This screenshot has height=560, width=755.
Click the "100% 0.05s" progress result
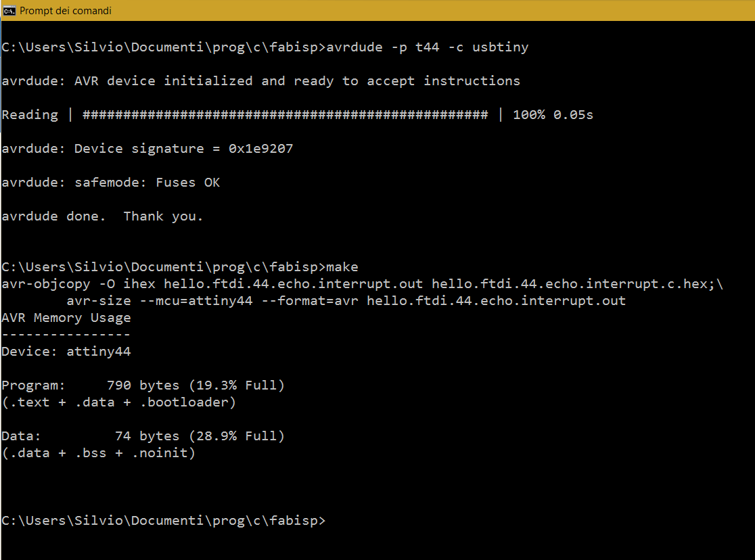tap(553, 114)
